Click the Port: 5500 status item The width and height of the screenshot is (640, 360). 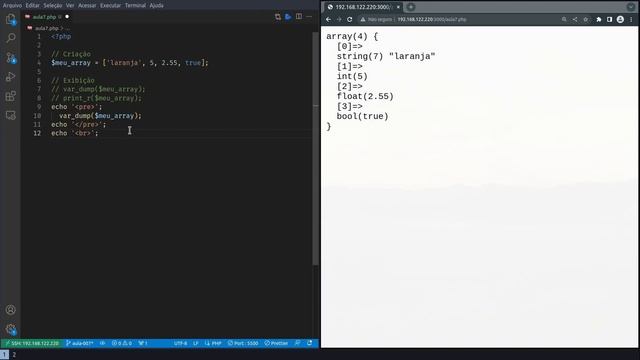[x=243, y=343]
